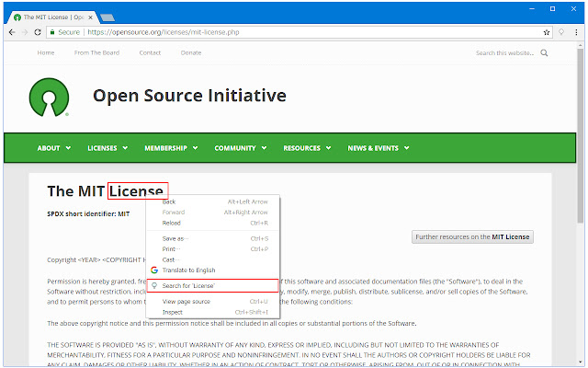Click the NEWS & EVENTS navigation label
Image resolution: width=588 pixels, height=368 pixels.
373,148
